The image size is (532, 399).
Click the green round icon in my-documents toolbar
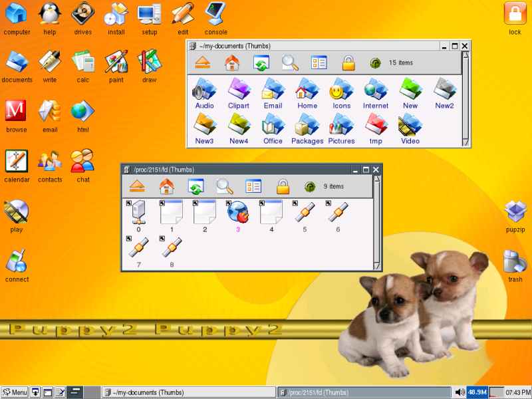pyautogui.click(x=375, y=63)
